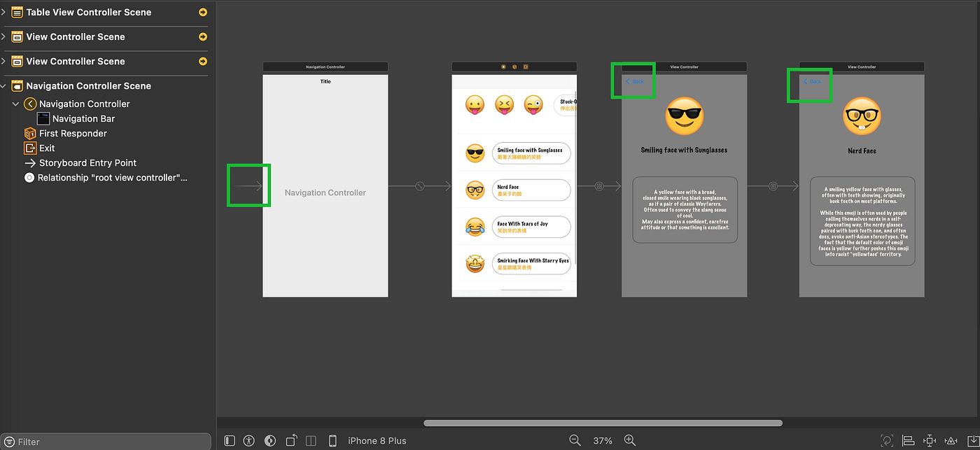Click the lower View Controller Scene arrow badge
Image resolution: width=980 pixels, height=450 pixels.
pos(203,62)
